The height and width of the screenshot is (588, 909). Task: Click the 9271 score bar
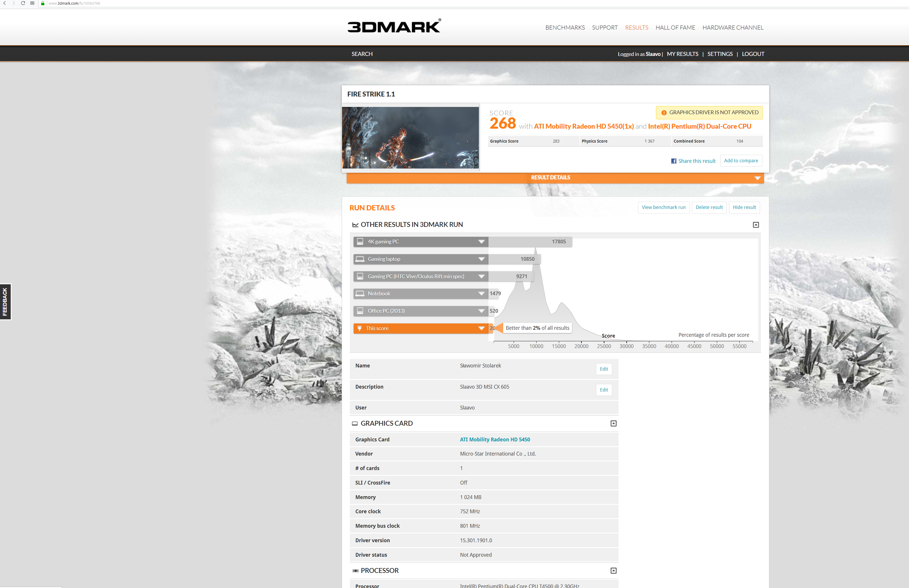click(x=511, y=276)
